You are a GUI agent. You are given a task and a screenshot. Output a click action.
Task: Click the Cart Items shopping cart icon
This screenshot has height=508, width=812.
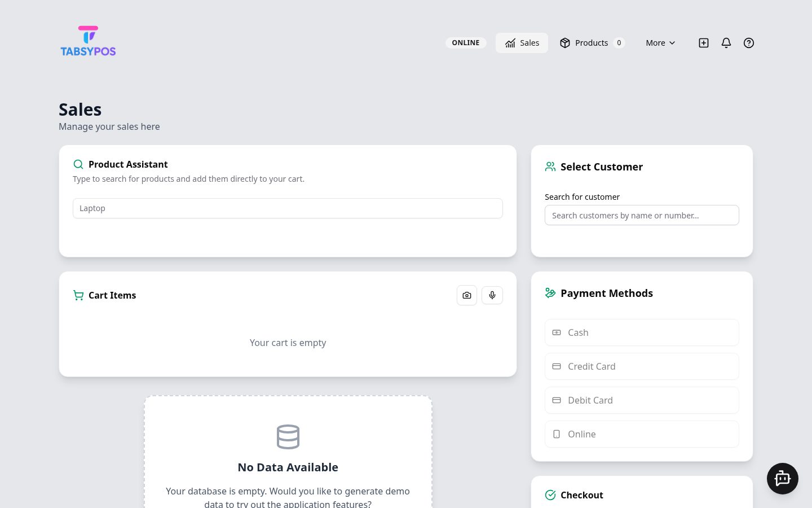[78, 295]
